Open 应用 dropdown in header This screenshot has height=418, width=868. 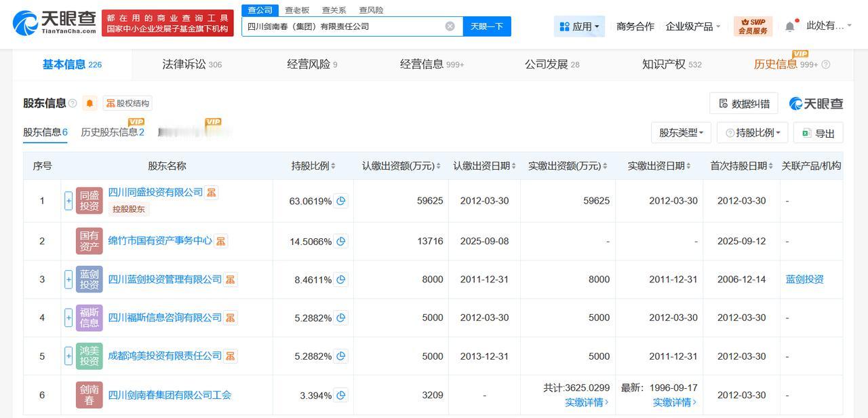pyautogui.click(x=579, y=26)
